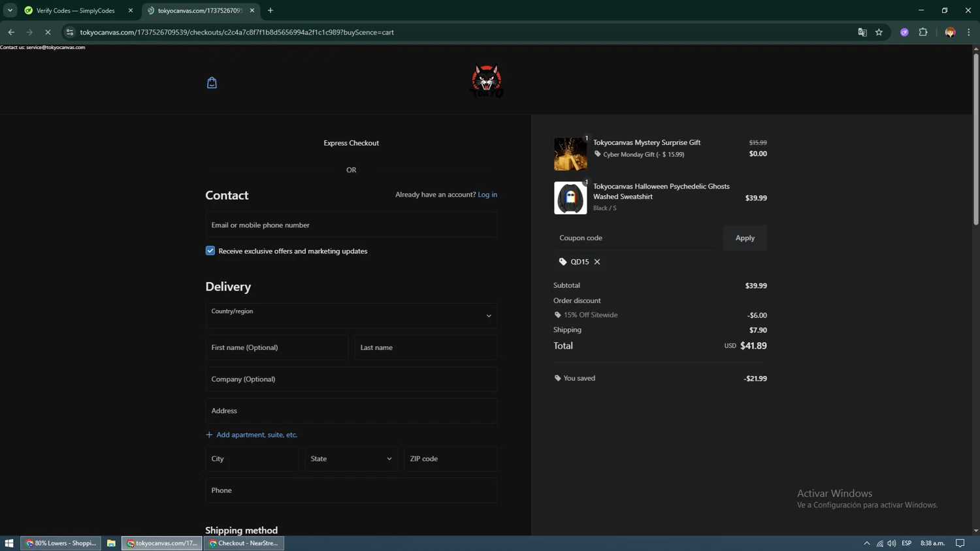Focus the Last name field
980x551 pixels.
[x=426, y=347]
